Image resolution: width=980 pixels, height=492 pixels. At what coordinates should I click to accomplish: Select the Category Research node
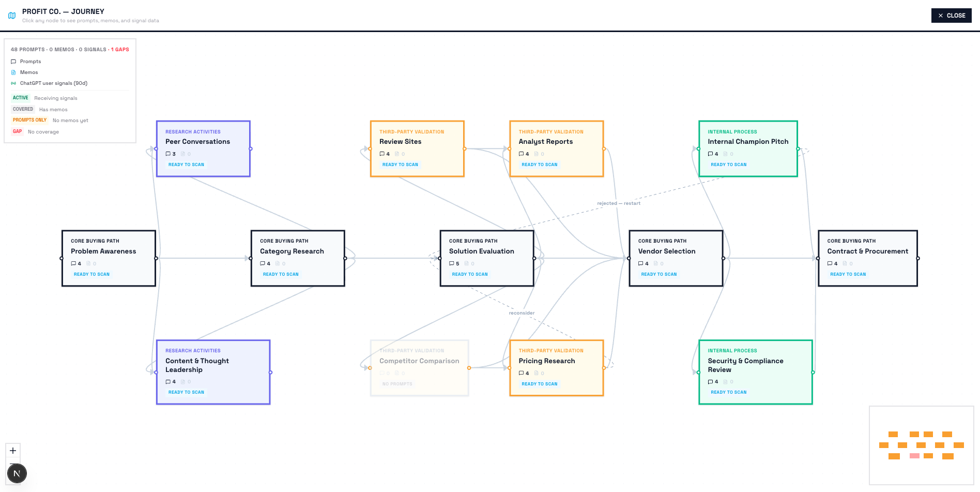click(298, 251)
